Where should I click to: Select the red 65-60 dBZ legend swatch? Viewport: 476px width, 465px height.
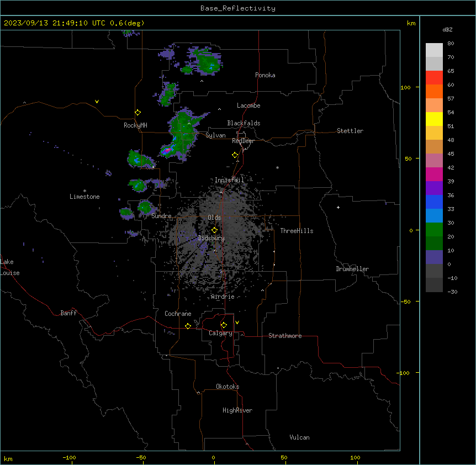pyautogui.click(x=434, y=78)
